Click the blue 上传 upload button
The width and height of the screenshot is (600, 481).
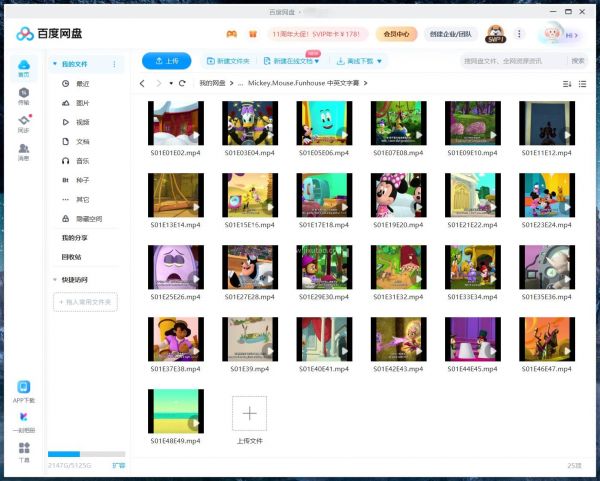(x=166, y=61)
